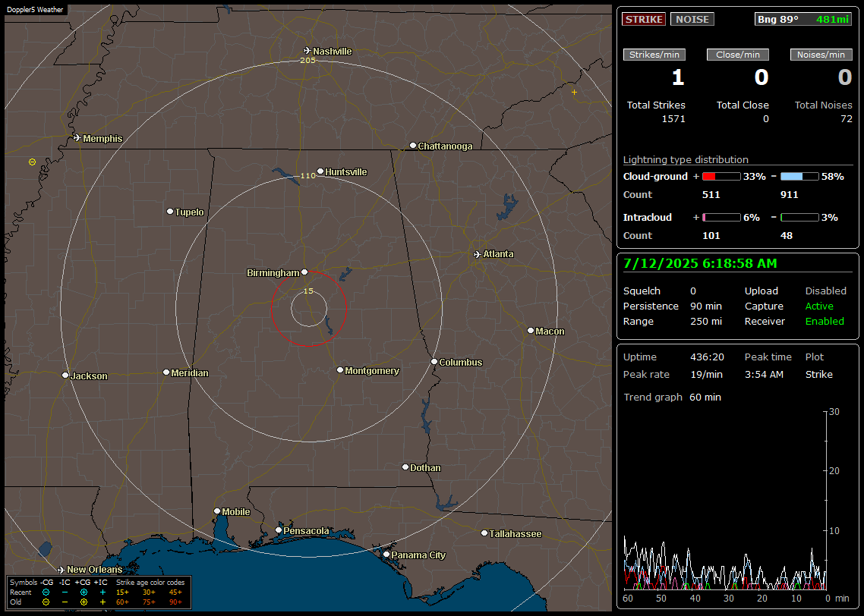Click the Macon city marker
Viewport: 864px width, 616px height.
[531, 330]
